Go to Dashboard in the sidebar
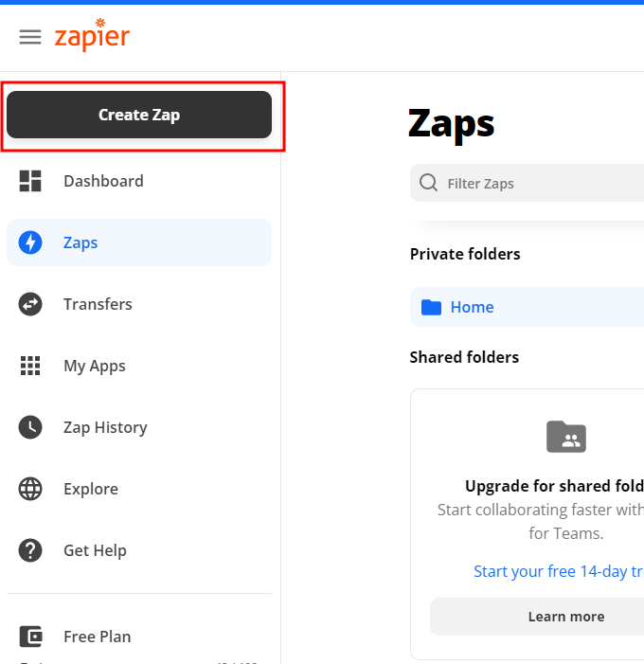The width and height of the screenshot is (644, 664). (103, 181)
